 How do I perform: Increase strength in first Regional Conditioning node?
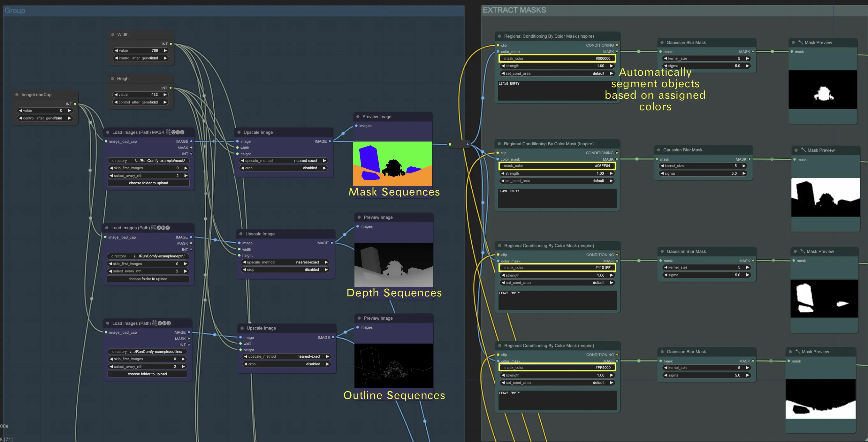point(611,66)
